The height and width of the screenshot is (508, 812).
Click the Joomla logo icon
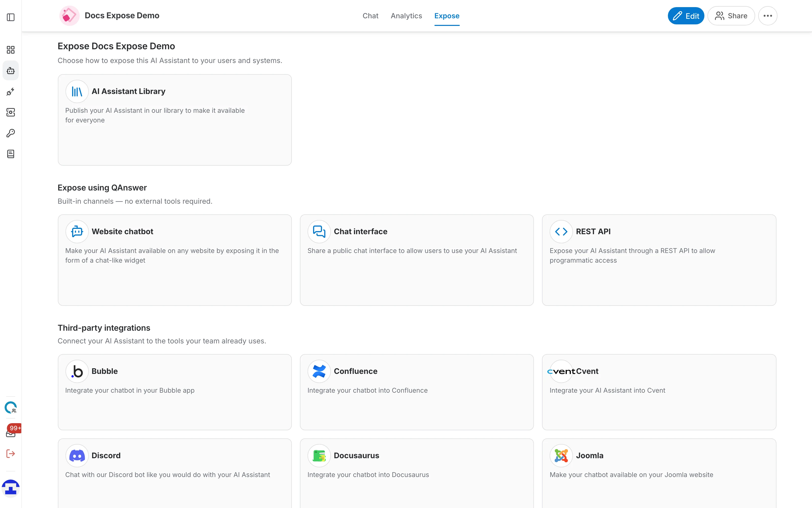coord(561,456)
